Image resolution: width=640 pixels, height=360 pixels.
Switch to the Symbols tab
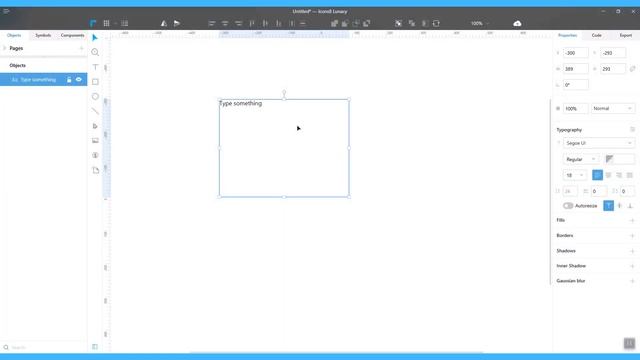click(x=43, y=36)
